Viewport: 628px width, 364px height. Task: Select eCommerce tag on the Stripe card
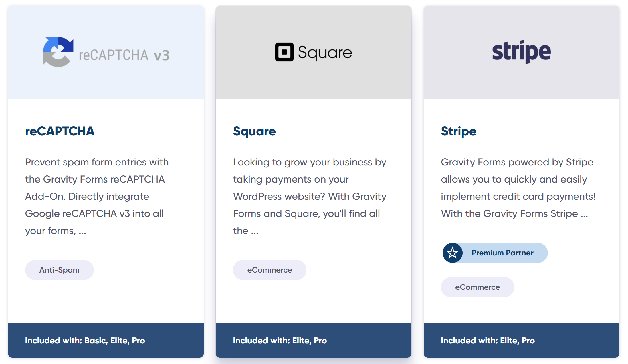click(x=478, y=287)
